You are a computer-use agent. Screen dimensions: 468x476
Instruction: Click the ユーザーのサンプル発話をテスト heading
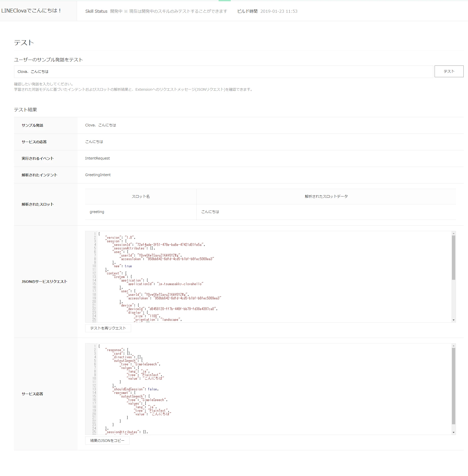tap(48, 60)
